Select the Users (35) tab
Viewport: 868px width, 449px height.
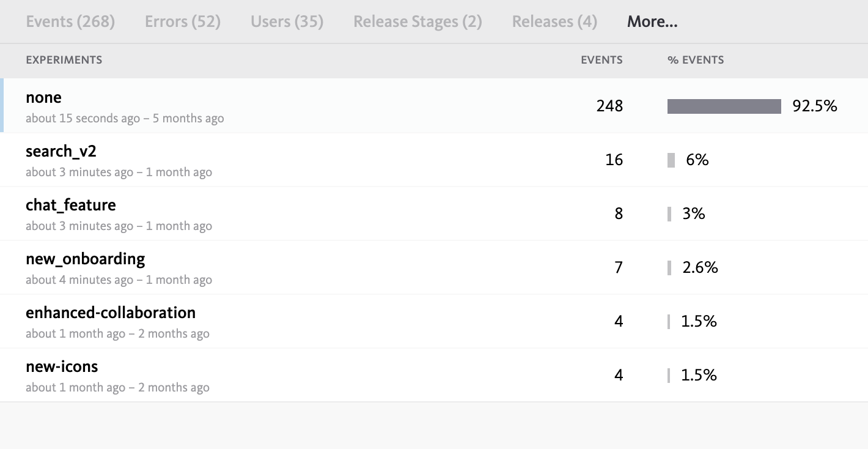click(287, 21)
